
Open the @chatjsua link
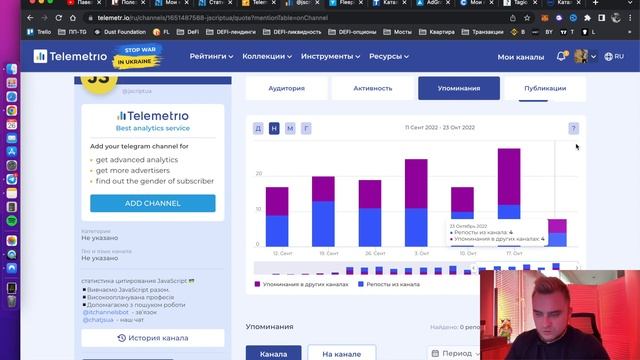98,320
